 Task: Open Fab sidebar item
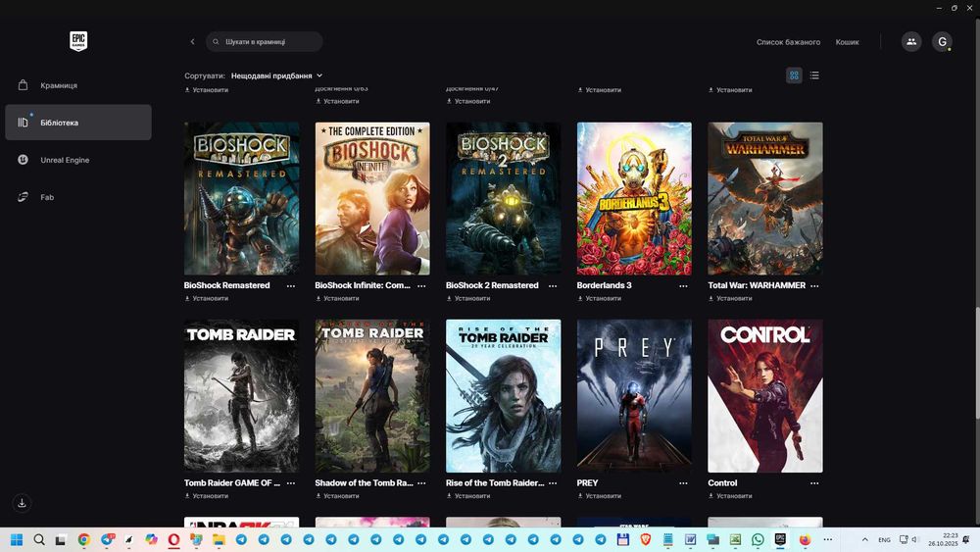78,197
